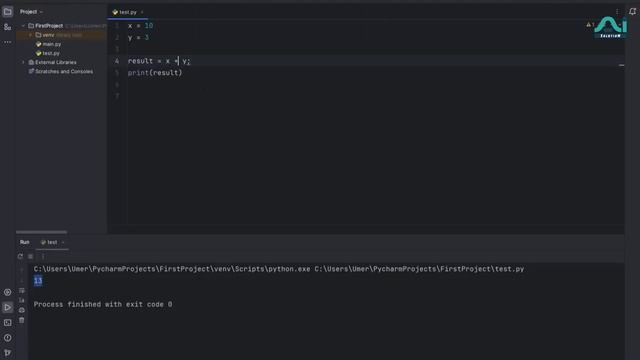Click the Stop process button

point(31,256)
